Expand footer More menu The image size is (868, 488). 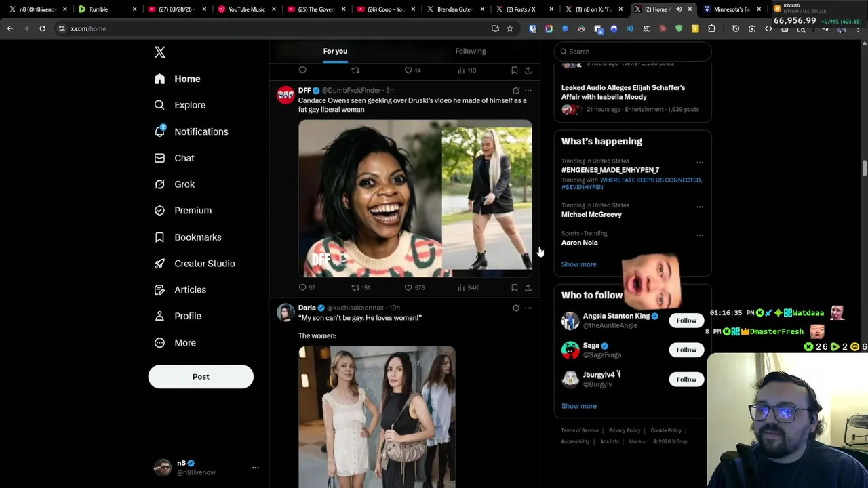[x=637, y=441]
